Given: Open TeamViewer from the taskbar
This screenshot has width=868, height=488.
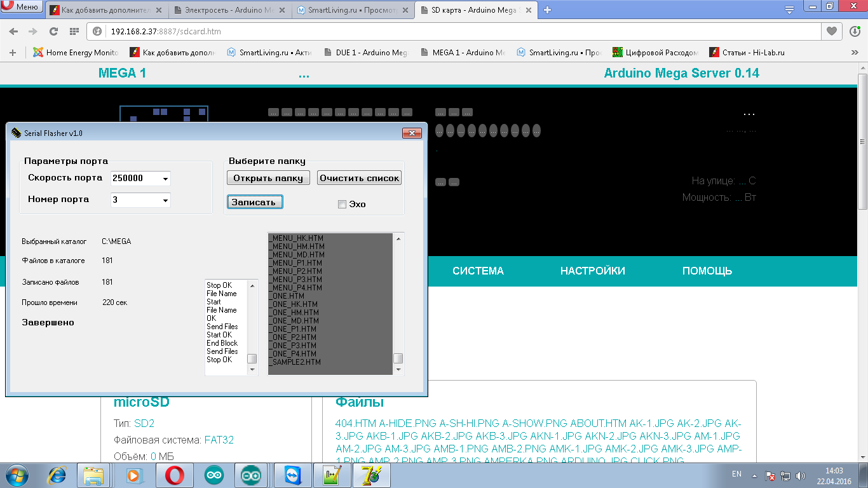Looking at the screenshot, I should pos(294,475).
